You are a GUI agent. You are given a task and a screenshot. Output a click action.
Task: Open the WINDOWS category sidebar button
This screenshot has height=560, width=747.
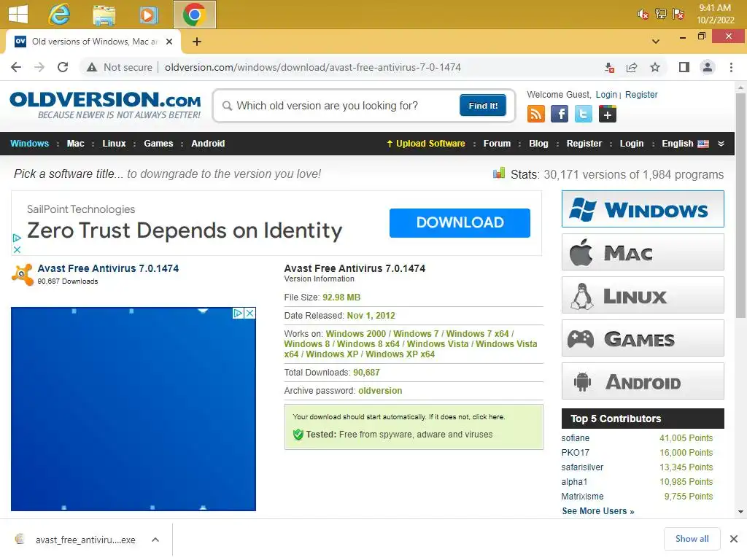tap(643, 209)
